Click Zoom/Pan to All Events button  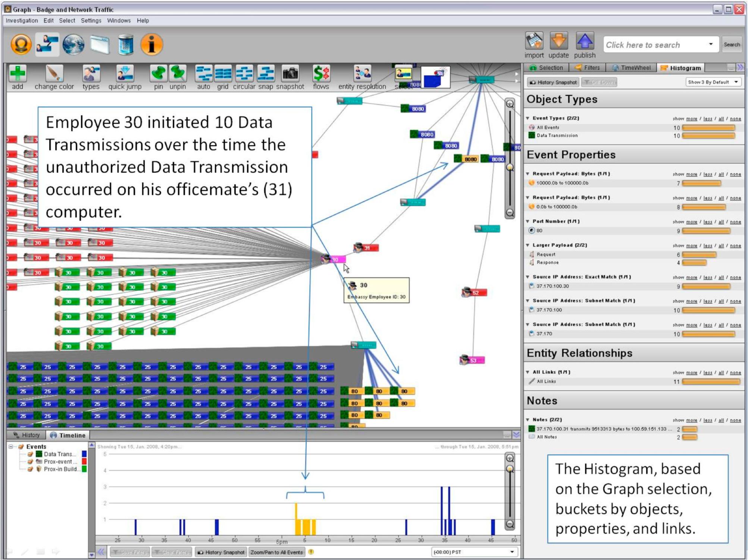pyautogui.click(x=276, y=552)
